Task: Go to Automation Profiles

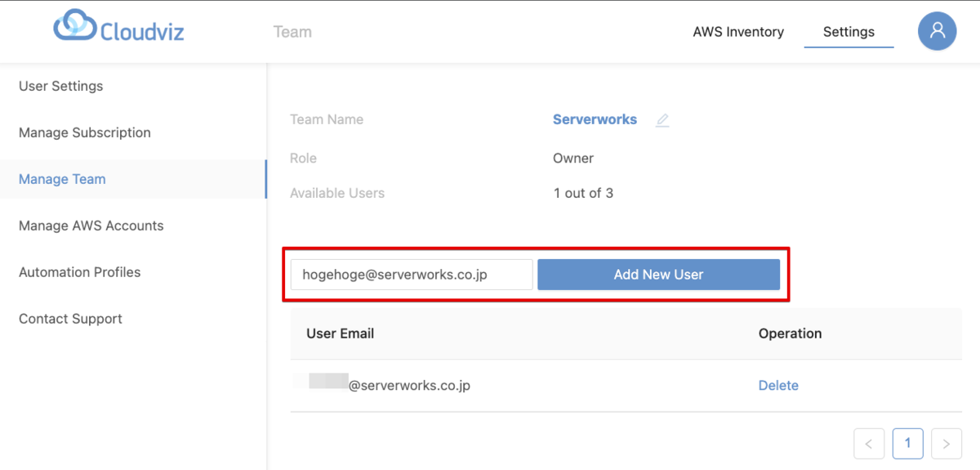Action: 80,272
